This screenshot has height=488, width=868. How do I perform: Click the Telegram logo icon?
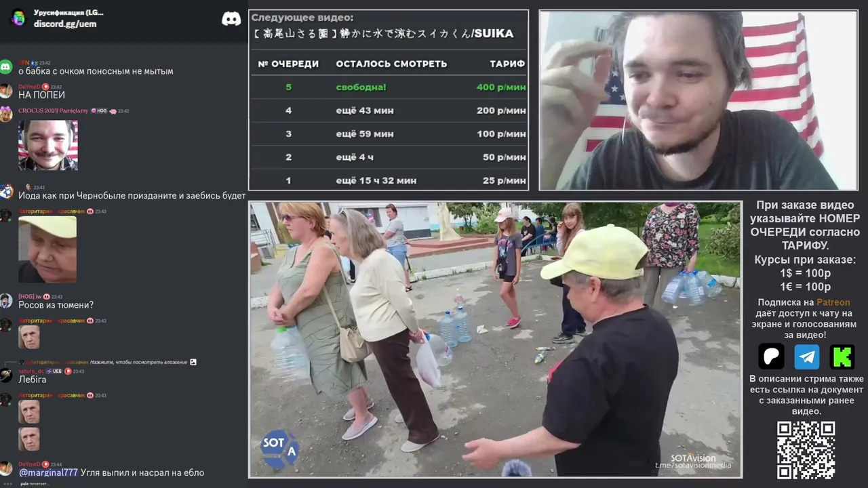pyautogui.click(x=807, y=357)
